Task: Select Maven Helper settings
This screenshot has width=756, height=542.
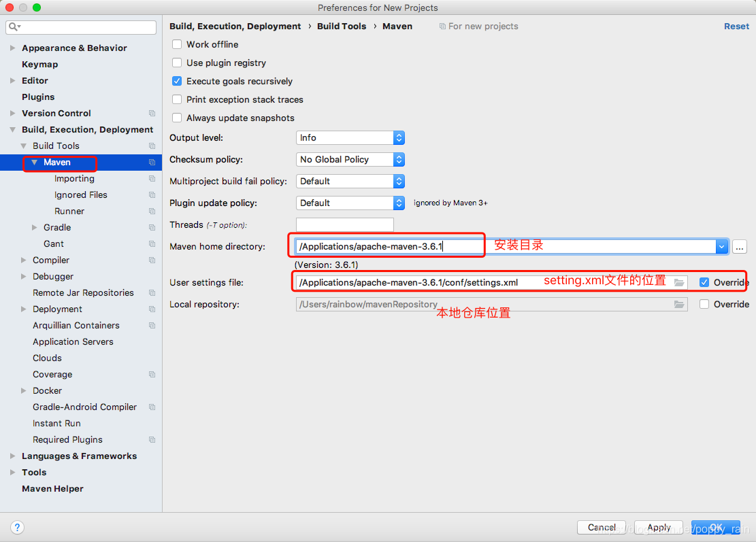Action: click(x=52, y=488)
